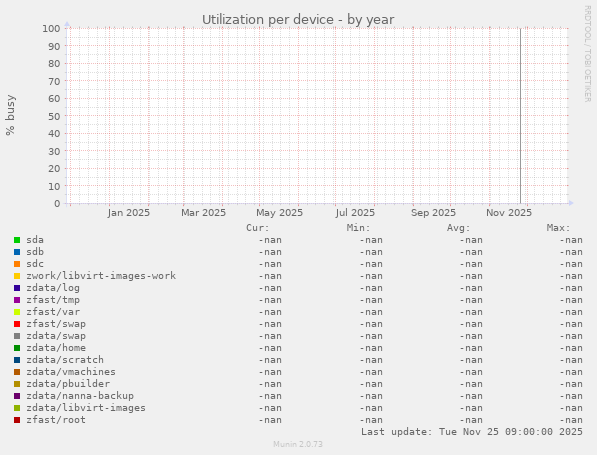Select the zdata/swap label
The width and height of the screenshot is (597, 455).
pyautogui.click(x=56, y=336)
